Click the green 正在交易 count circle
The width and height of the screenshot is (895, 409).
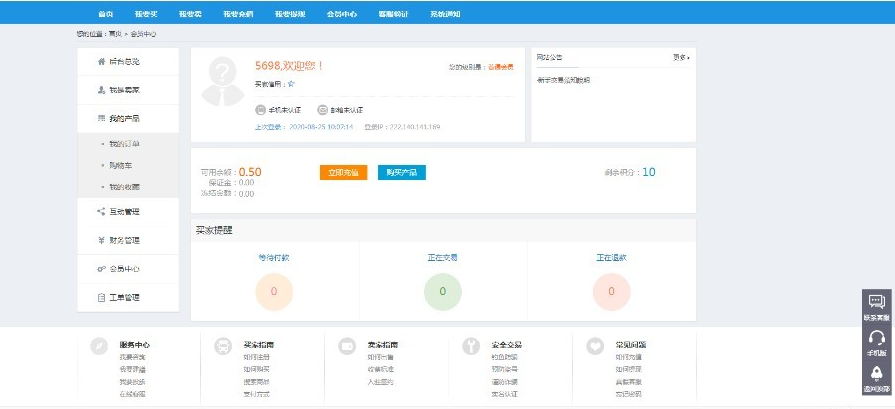[x=442, y=291]
